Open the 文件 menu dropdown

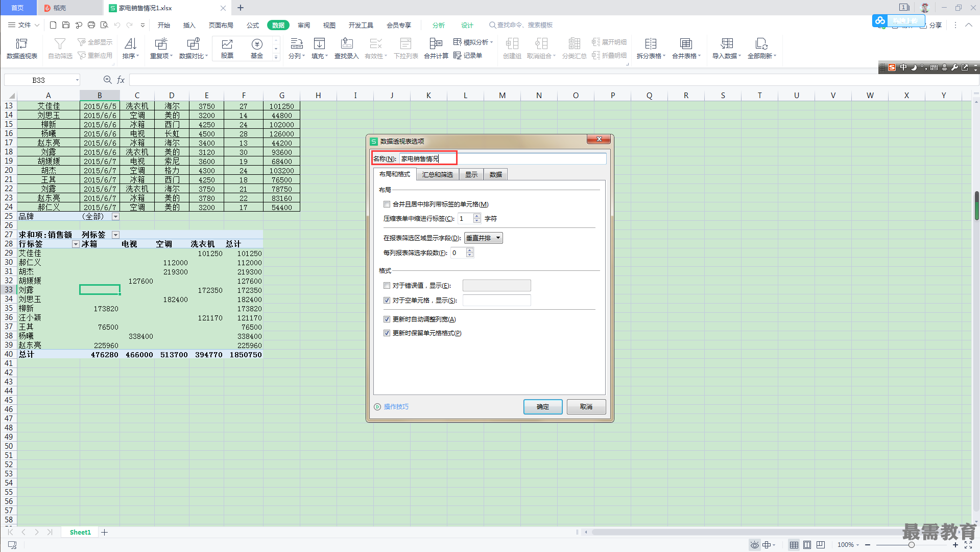click(23, 25)
